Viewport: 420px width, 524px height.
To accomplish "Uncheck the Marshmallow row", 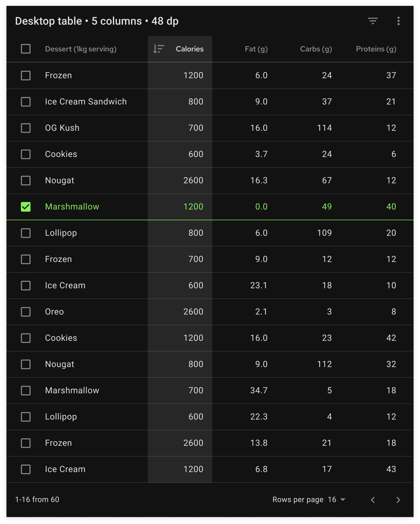I will pos(26,207).
